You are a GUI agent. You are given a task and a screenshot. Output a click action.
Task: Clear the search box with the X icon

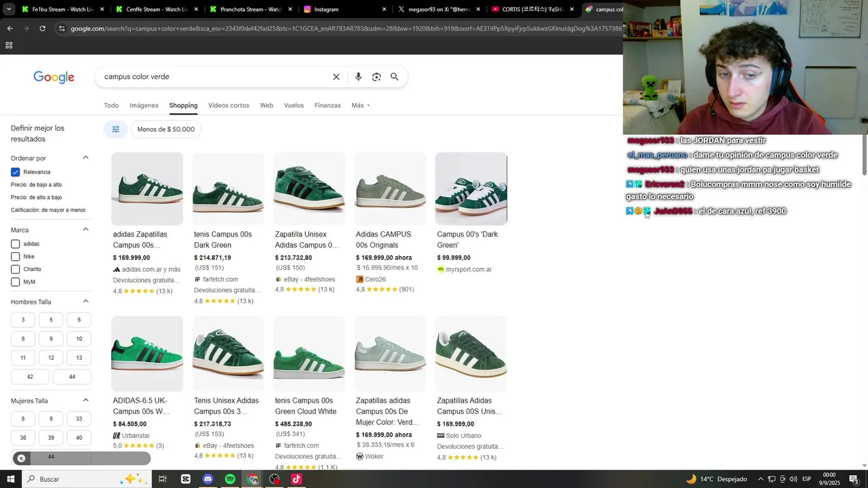(336, 77)
